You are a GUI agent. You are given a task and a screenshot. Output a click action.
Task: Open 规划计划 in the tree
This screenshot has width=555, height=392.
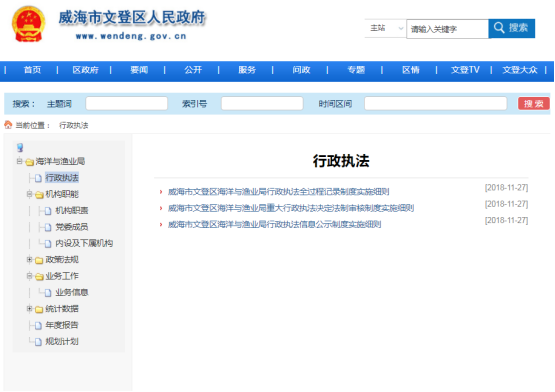tap(62, 341)
